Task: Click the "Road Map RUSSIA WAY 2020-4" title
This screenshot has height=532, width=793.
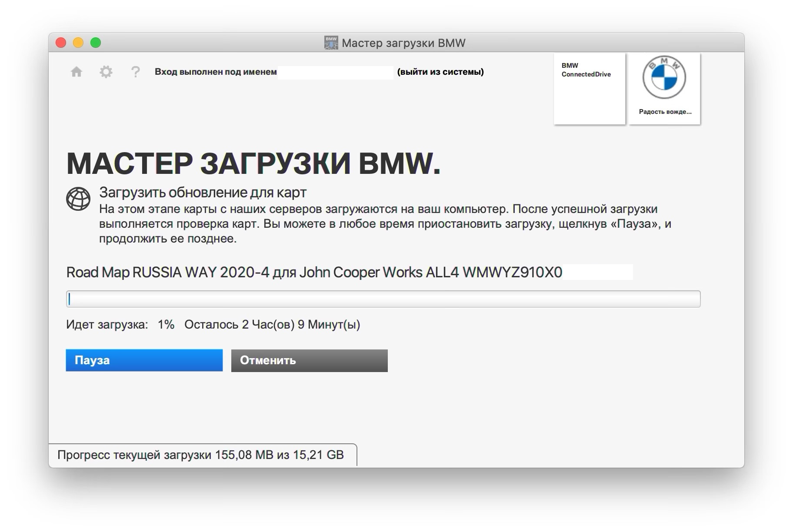Action: click(x=167, y=272)
